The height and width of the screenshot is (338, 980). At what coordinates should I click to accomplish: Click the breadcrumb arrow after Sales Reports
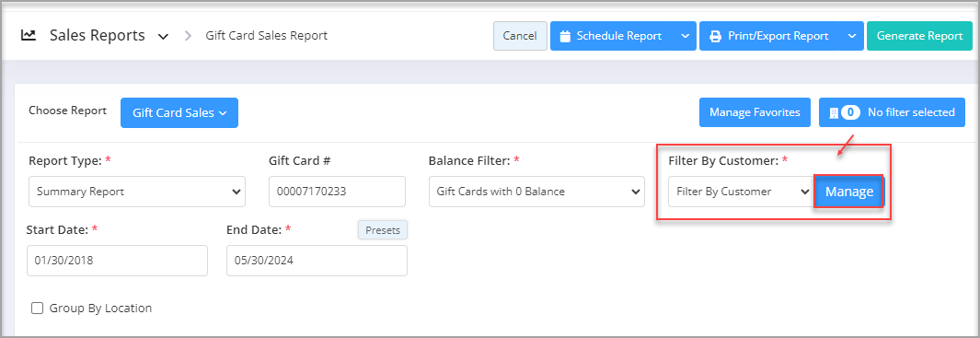188,36
